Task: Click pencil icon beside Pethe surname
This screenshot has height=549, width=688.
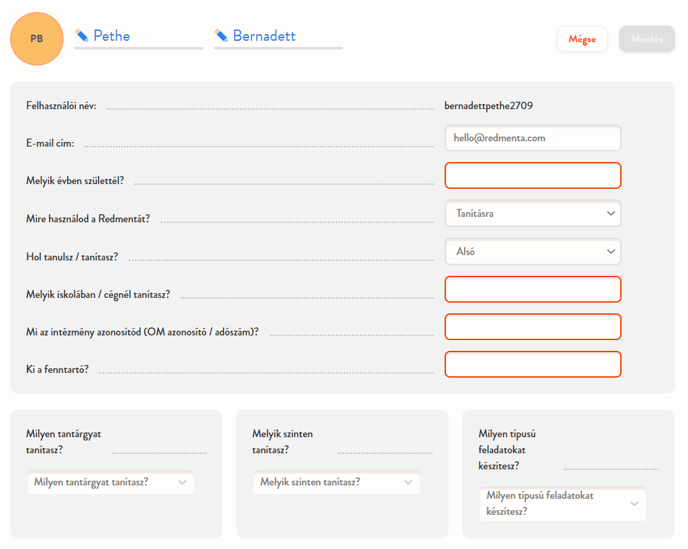Action: (82, 36)
